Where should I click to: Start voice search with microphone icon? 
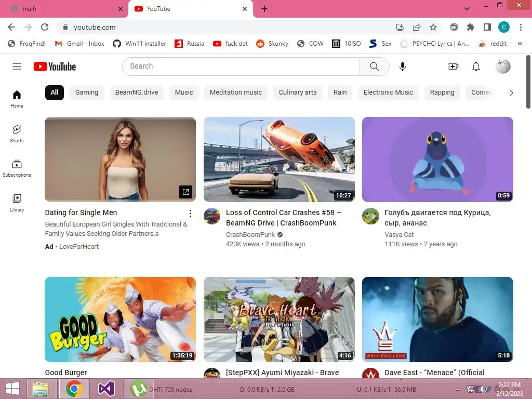click(403, 66)
